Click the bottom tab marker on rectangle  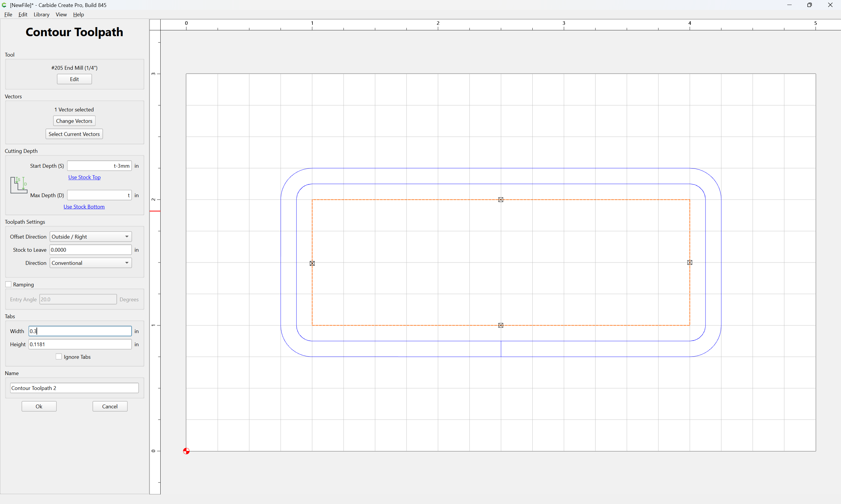point(501,325)
